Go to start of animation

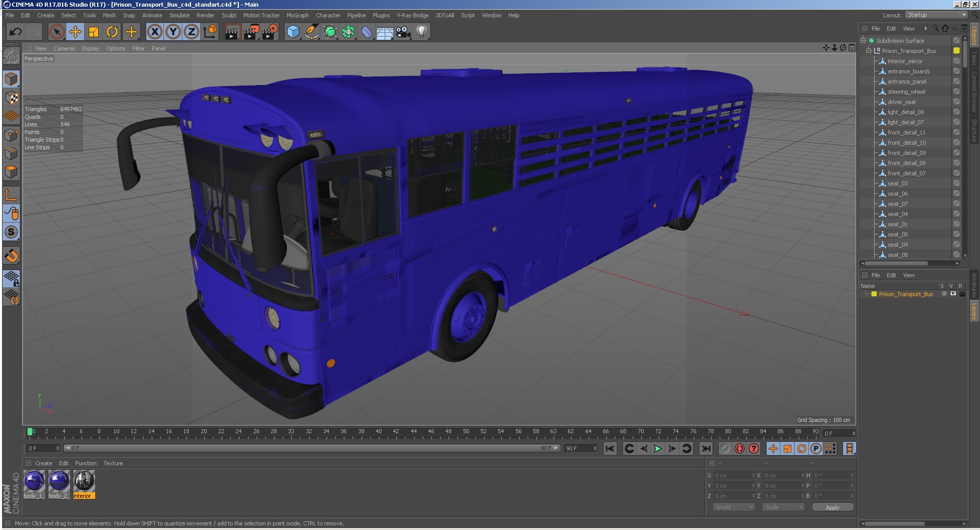610,448
